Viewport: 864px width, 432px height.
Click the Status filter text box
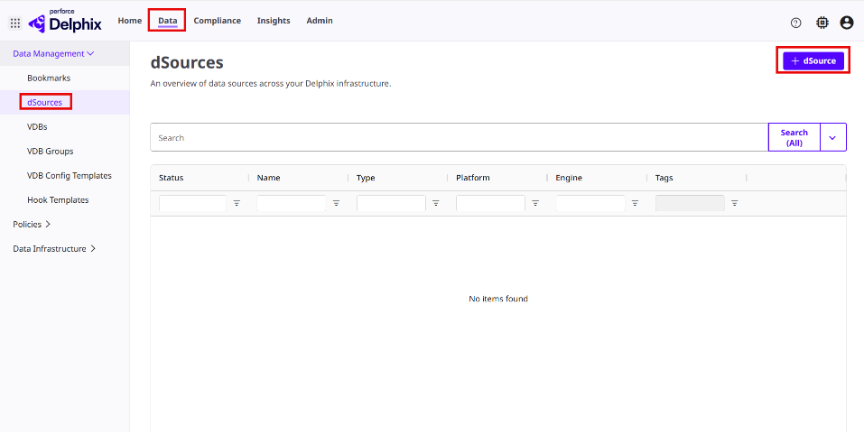(193, 203)
